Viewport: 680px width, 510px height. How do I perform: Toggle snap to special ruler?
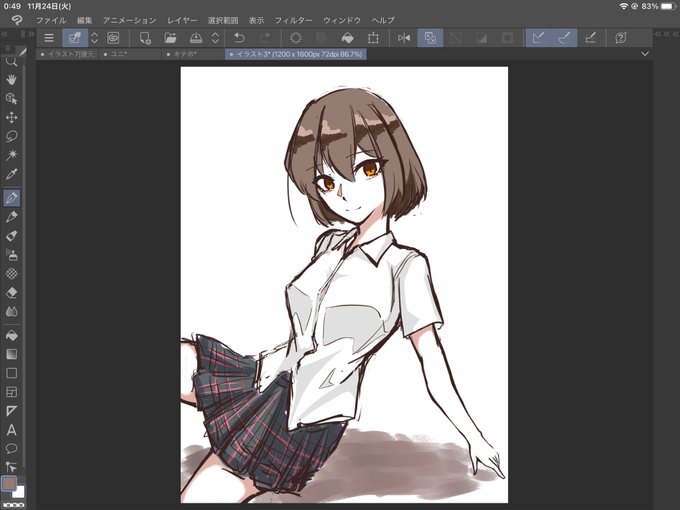point(564,38)
